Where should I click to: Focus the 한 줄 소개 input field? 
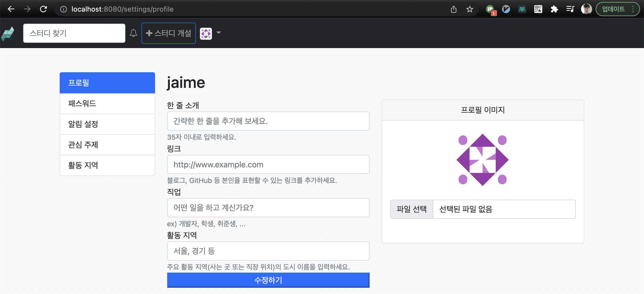tap(268, 121)
